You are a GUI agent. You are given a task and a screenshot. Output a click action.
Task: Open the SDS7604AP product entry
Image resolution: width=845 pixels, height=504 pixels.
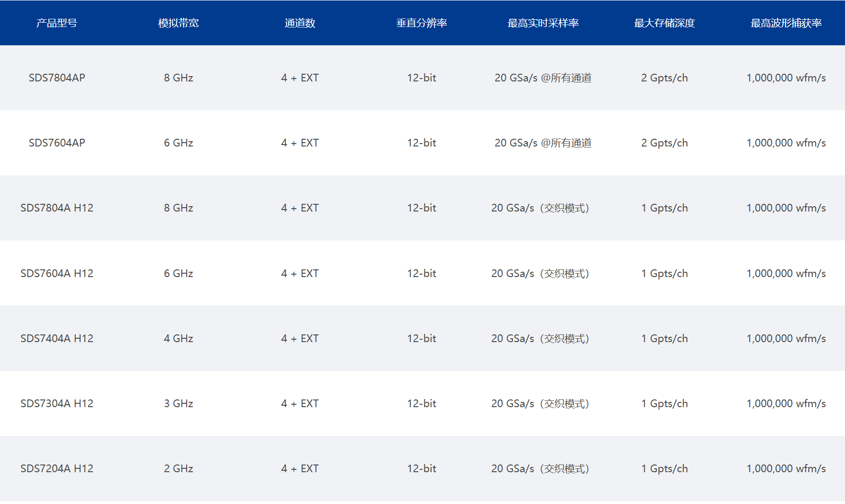57,143
